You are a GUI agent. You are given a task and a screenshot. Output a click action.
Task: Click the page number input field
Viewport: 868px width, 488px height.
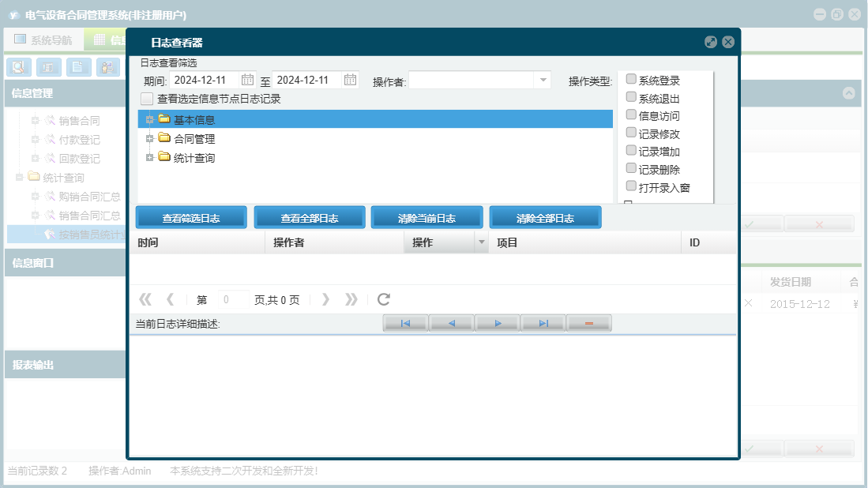pos(233,299)
